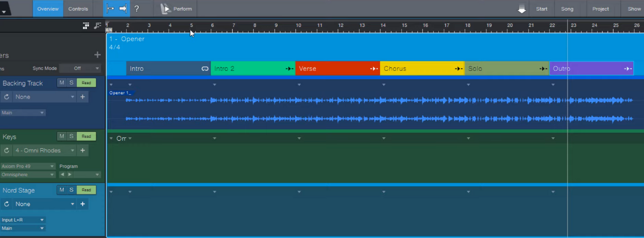Click the loop icon on the Intro section
This screenshot has height=238, width=644.
tap(205, 69)
